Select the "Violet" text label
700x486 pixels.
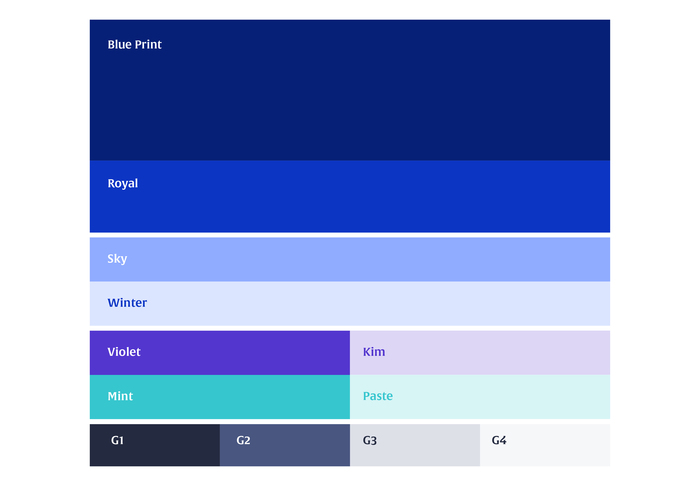pos(124,352)
